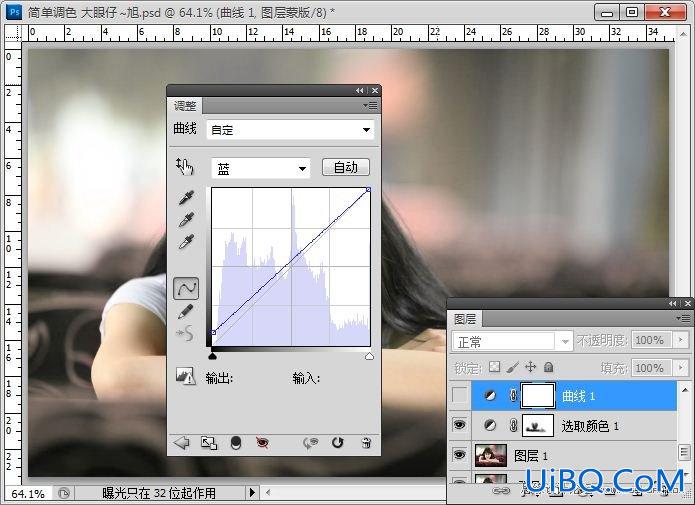The image size is (695, 505).
Task: Delete this adjustment layer via trash icon
Action: click(x=366, y=442)
